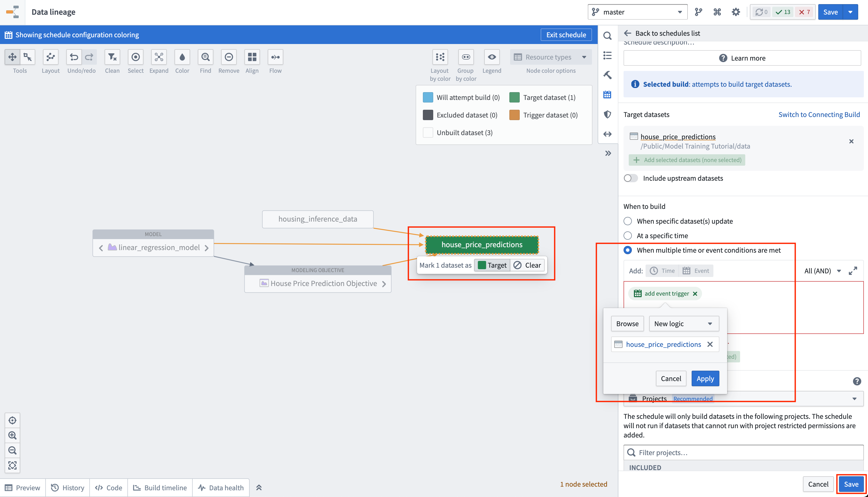This screenshot has height=497, width=868.
Task: Click the Target dataset color swatch
Action: (515, 97)
